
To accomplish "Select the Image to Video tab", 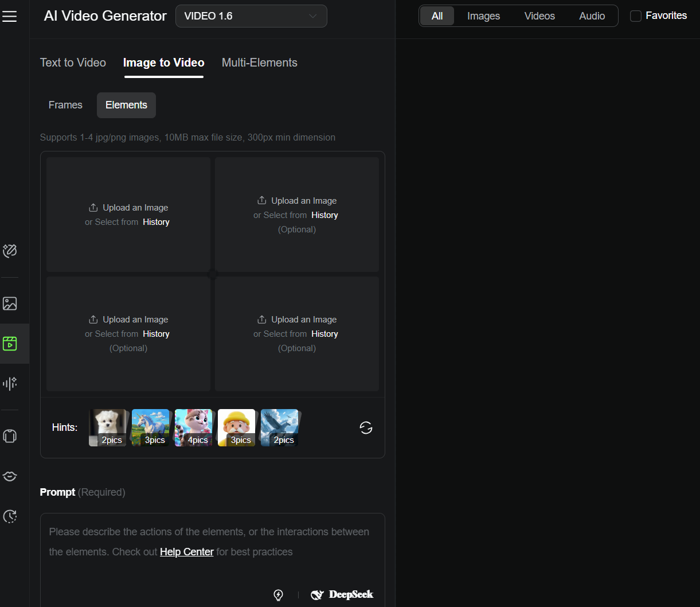I will pos(164,63).
